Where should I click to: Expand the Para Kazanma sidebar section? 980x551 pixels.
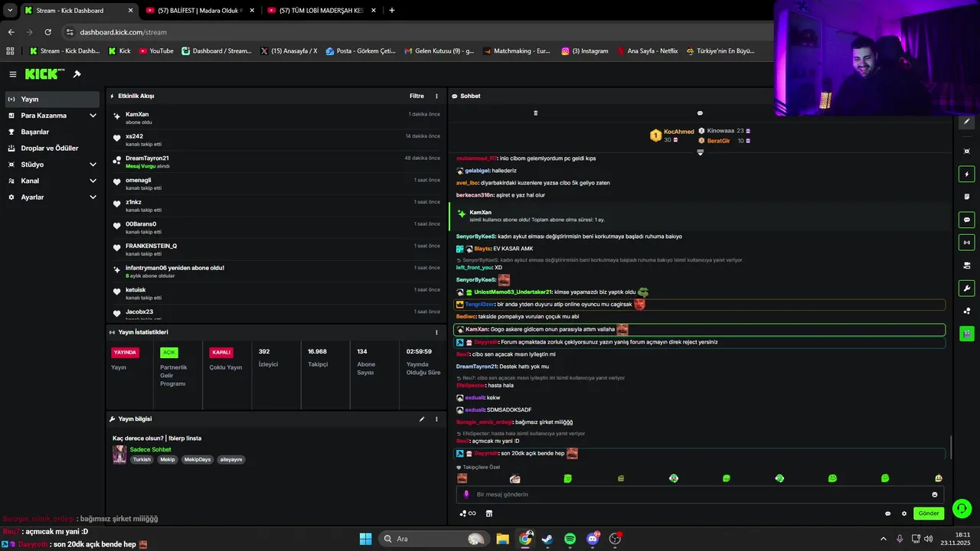pyautogui.click(x=52, y=116)
